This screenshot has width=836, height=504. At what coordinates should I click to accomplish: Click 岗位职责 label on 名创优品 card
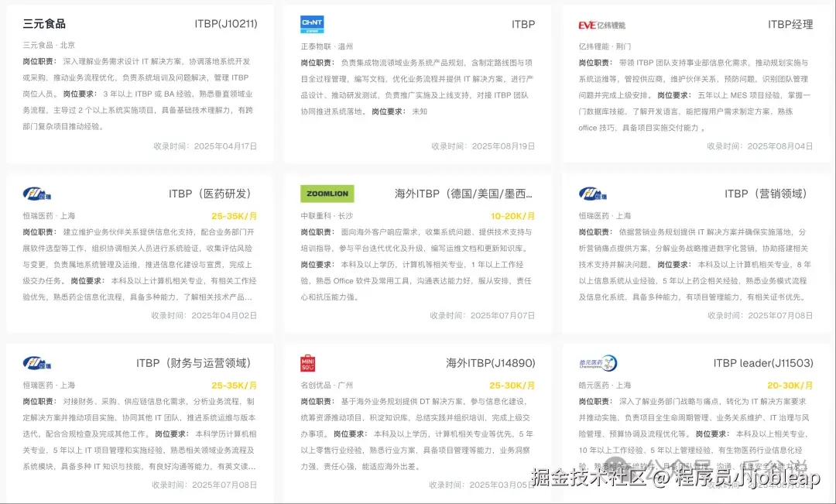[318, 402]
